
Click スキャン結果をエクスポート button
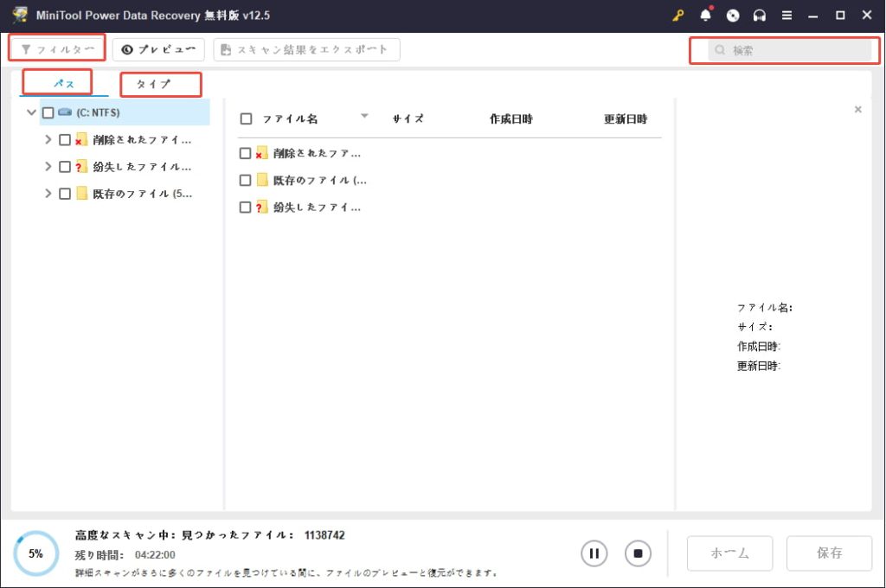[x=306, y=49]
